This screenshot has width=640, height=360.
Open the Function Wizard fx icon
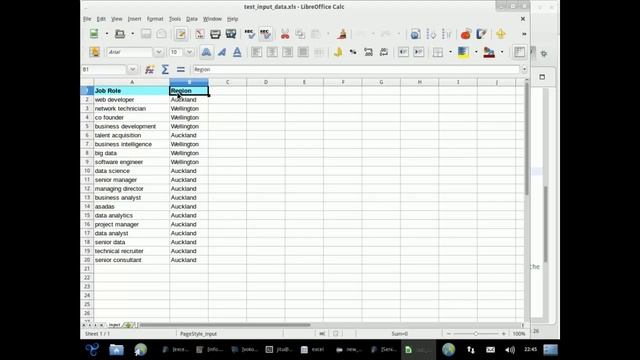149,69
